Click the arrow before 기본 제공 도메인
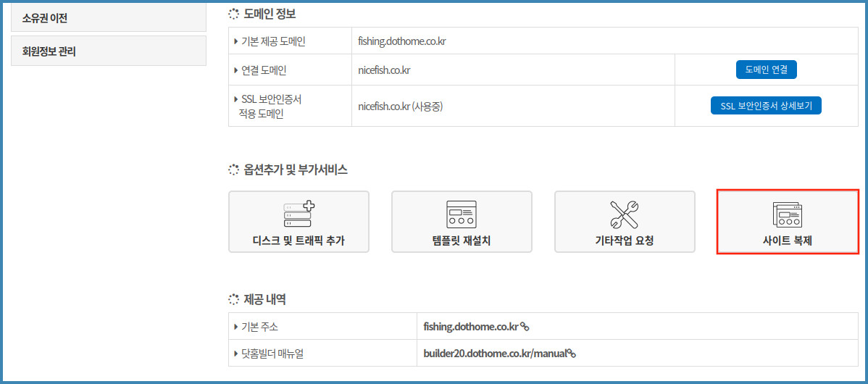868x384 pixels. coord(236,41)
